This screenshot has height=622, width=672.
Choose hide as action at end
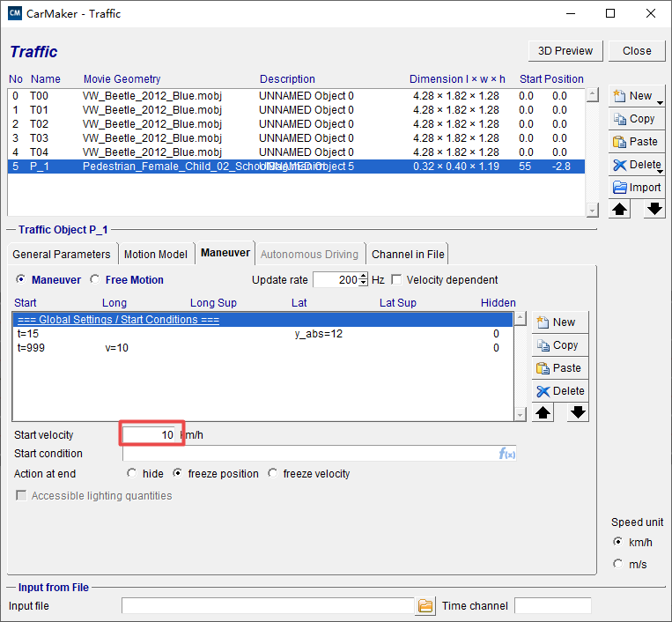click(x=131, y=473)
